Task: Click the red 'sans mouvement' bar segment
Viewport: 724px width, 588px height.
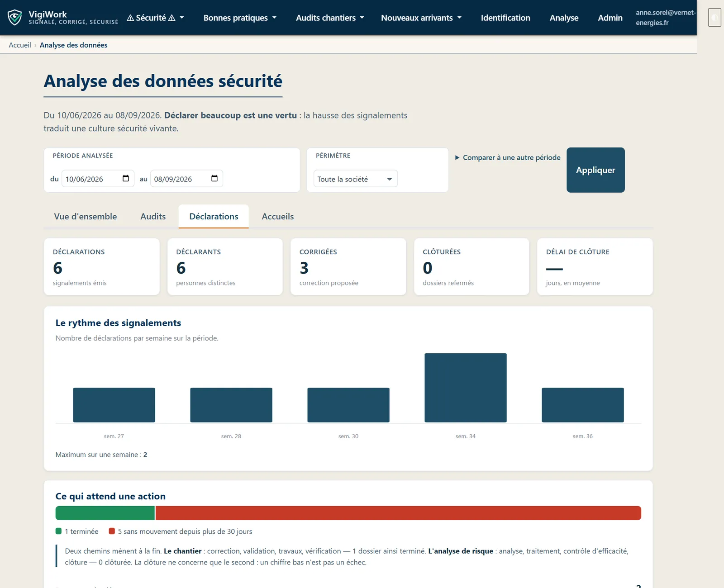Action: [x=398, y=513]
